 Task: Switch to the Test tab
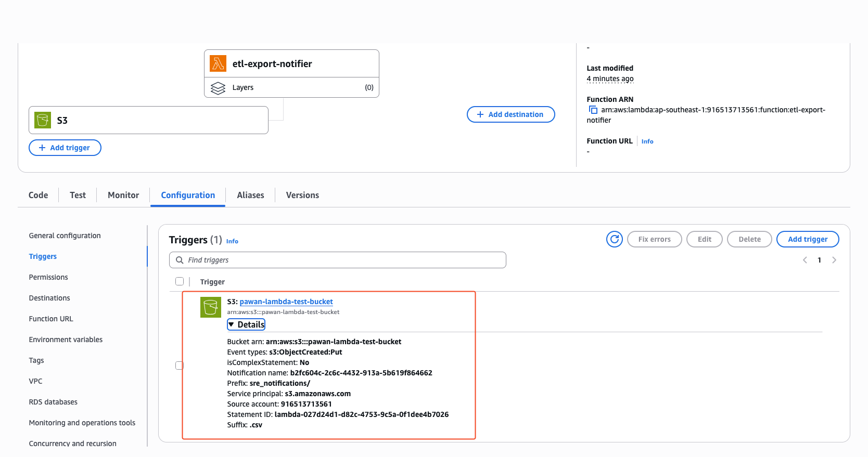point(78,195)
